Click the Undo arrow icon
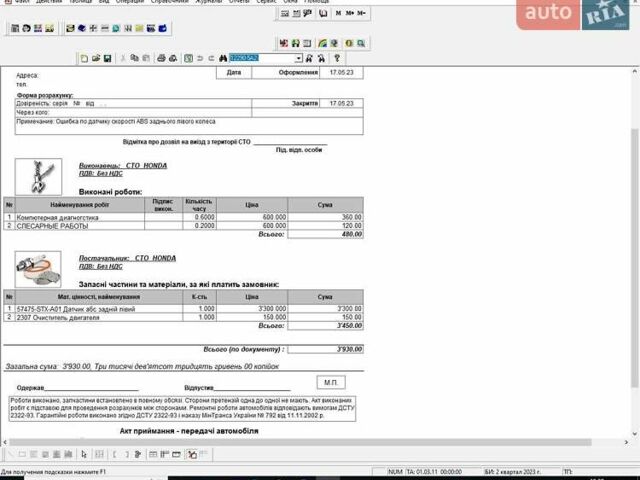The height and width of the screenshot is (480, 640). point(200,59)
